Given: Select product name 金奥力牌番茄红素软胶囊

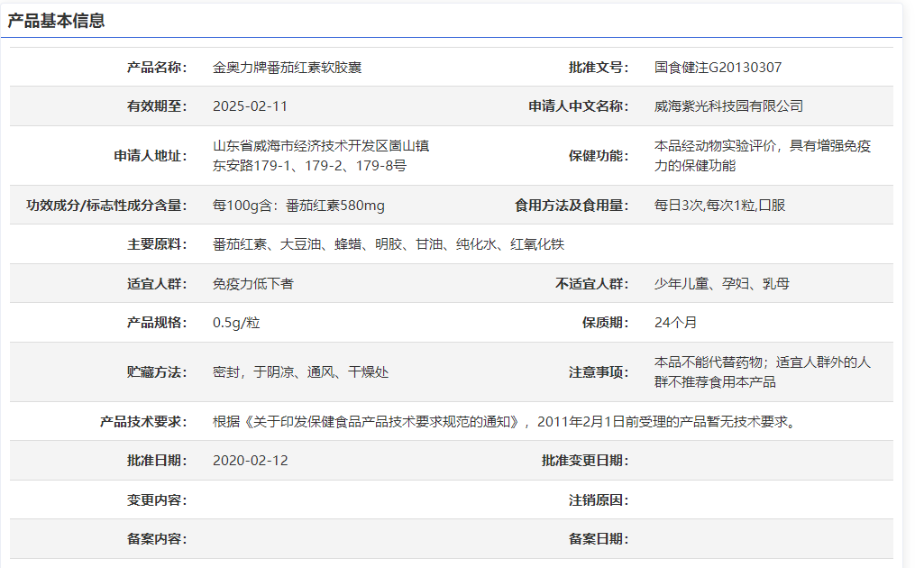Looking at the screenshot, I should pos(287,68).
